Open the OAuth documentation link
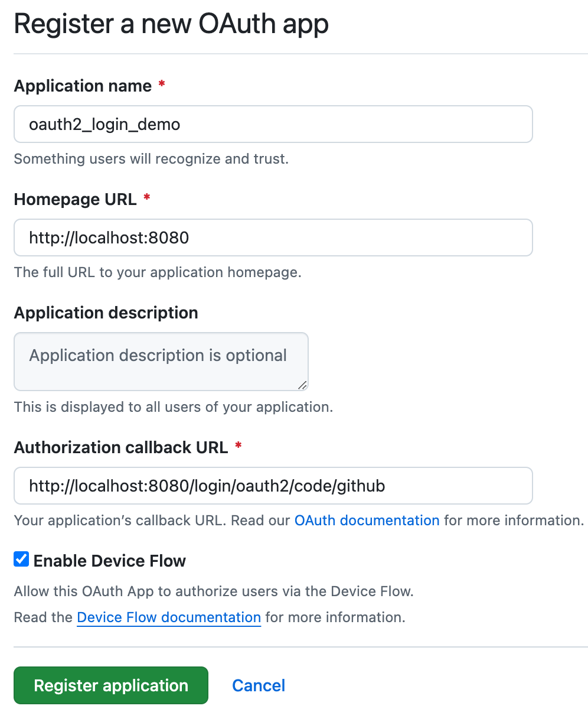This screenshot has width=588, height=722. coord(367,521)
